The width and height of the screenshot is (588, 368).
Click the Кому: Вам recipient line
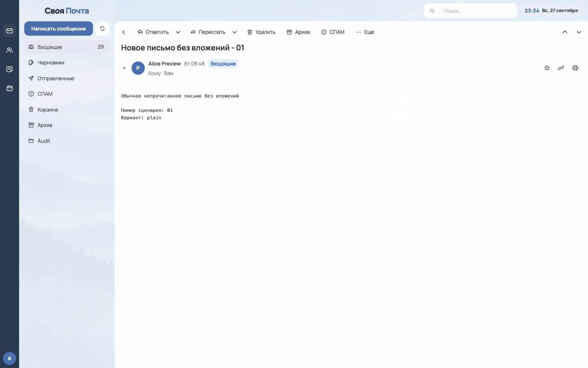pos(161,73)
